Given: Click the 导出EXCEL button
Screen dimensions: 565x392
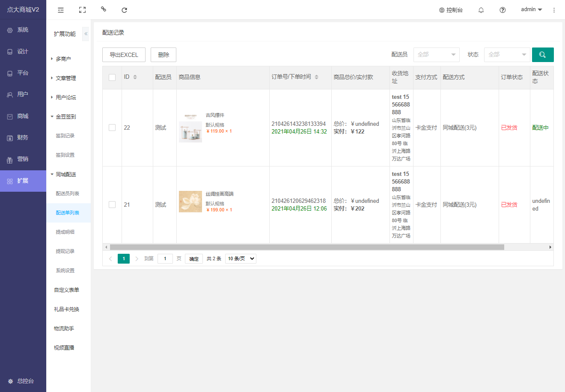Looking at the screenshot, I should tap(124, 55).
